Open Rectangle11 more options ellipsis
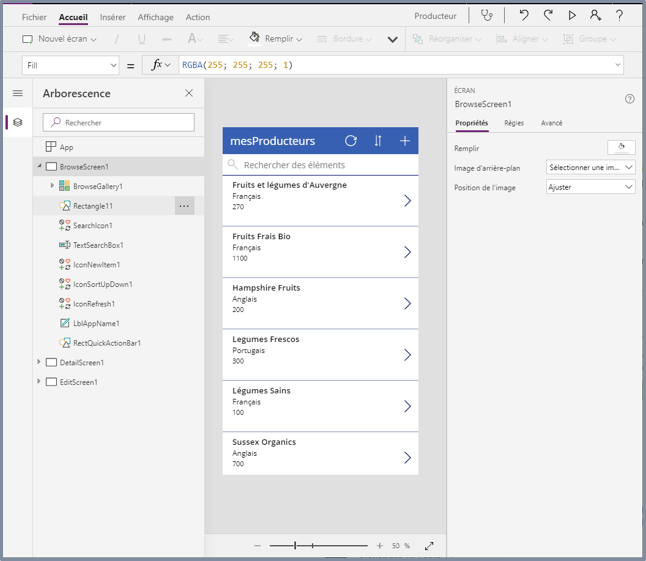The height and width of the screenshot is (561, 646). 184,206
